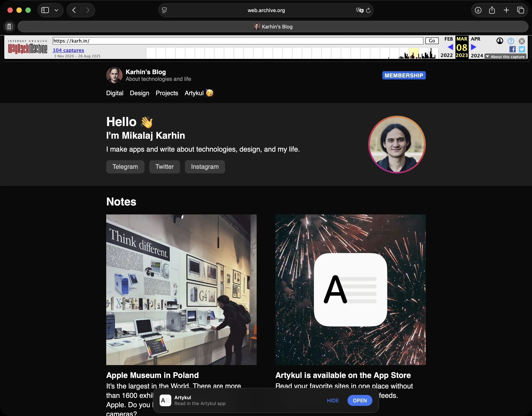Click the Wayback Go button
Screen dimensions: 532x416
432,41
